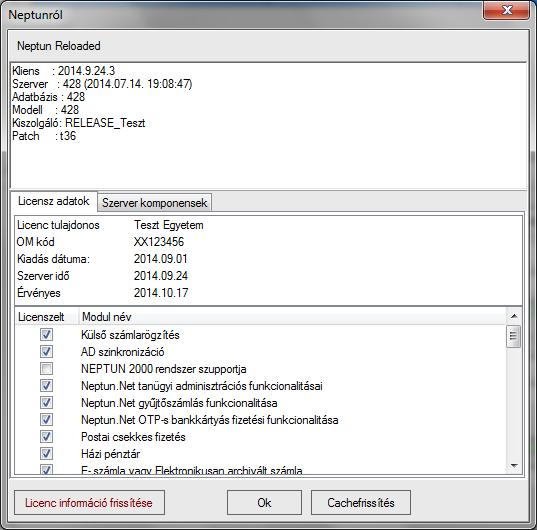537x530 pixels.
Task: Click the Modul név column header
Action: 292,317
